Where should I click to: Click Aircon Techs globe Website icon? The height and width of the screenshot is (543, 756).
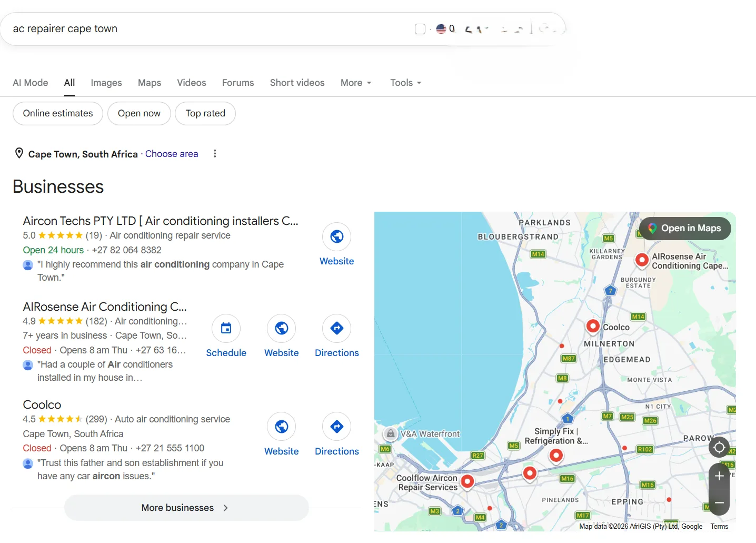pos(337,237)
